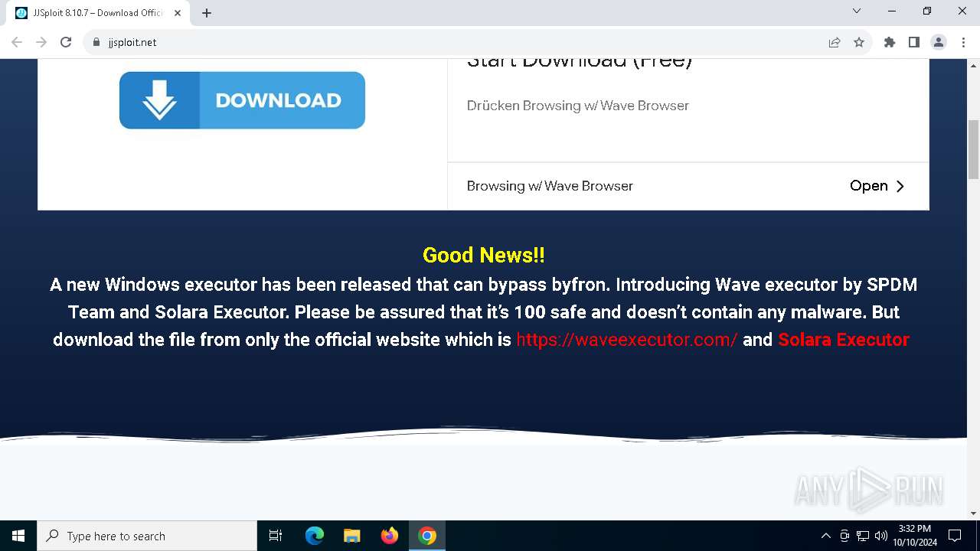Click the system tray device icon

(x=844, y=536)
